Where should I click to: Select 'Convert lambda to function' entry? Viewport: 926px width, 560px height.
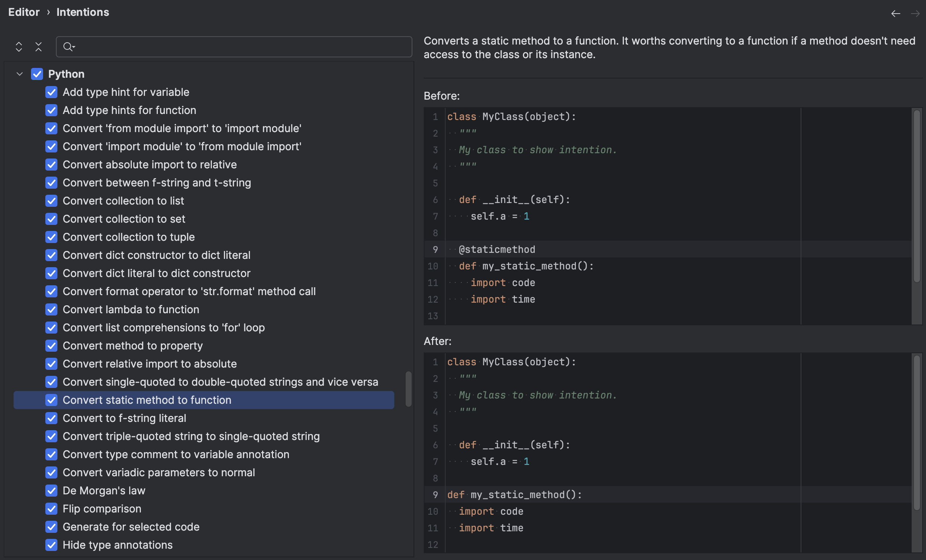click(x=131, y=309)
